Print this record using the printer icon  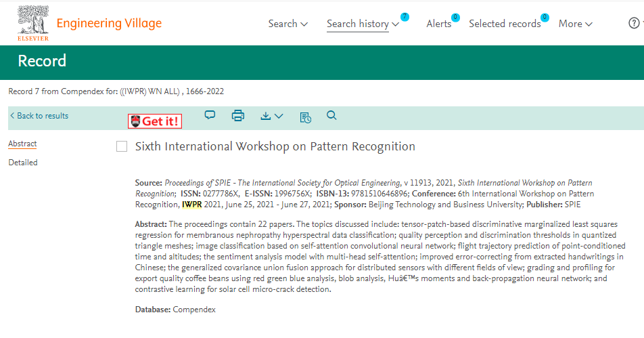[x=238, y=116]
